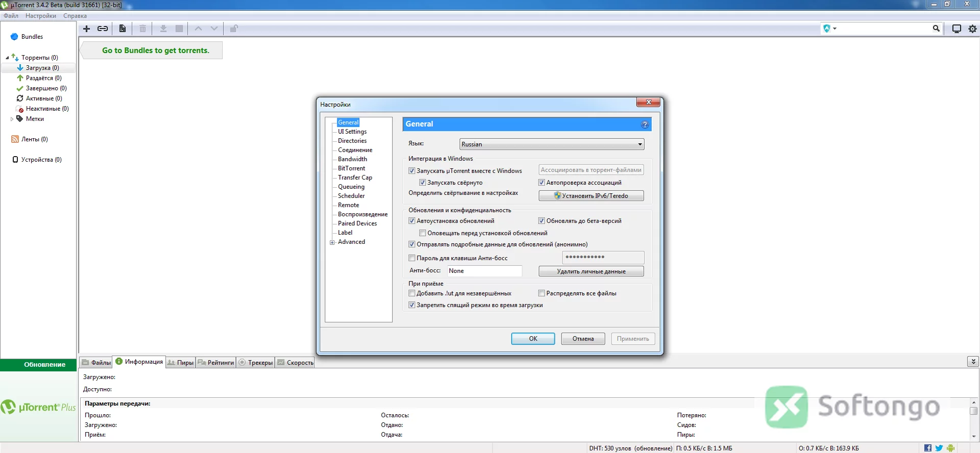
Task: Click the Stop square toolbar icon
Action: click(x=179, y=29)
